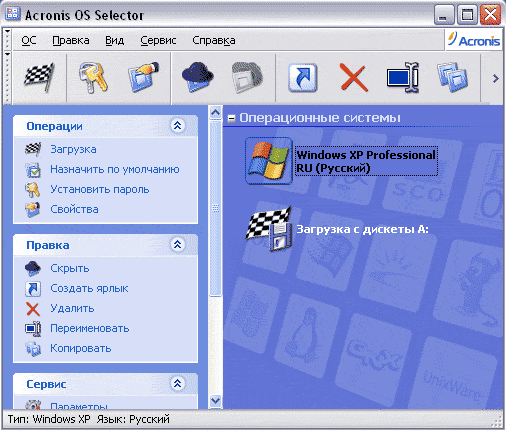
Task: Click the Acronis OS Selector title bar icon
Action: [x=12, y=13]
